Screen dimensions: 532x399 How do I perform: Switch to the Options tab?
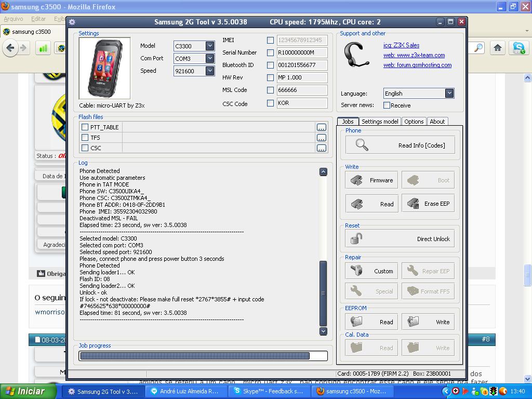pyautogui.click(x=414, y=122)
